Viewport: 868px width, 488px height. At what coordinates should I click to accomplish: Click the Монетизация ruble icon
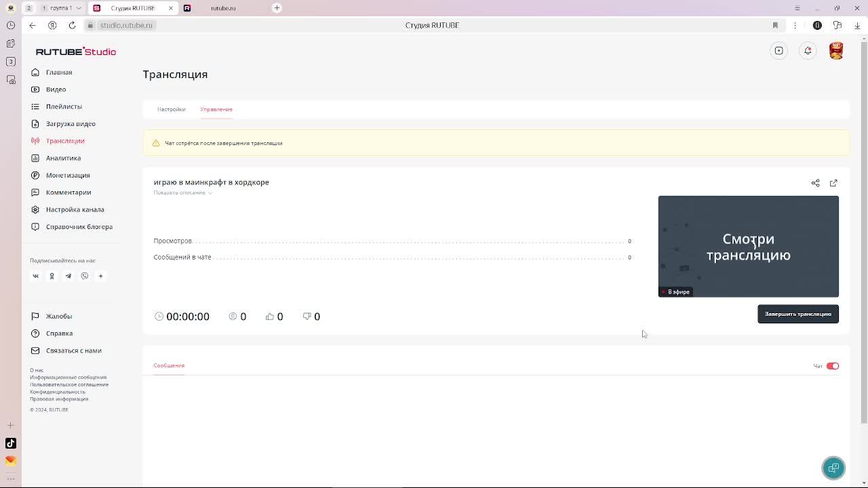pyautogui.click(x=35, y=175)
